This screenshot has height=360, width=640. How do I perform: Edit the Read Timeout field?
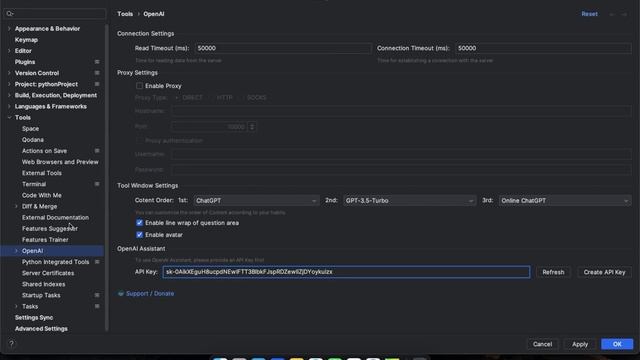pyautogui.click(x=283, y=48)
